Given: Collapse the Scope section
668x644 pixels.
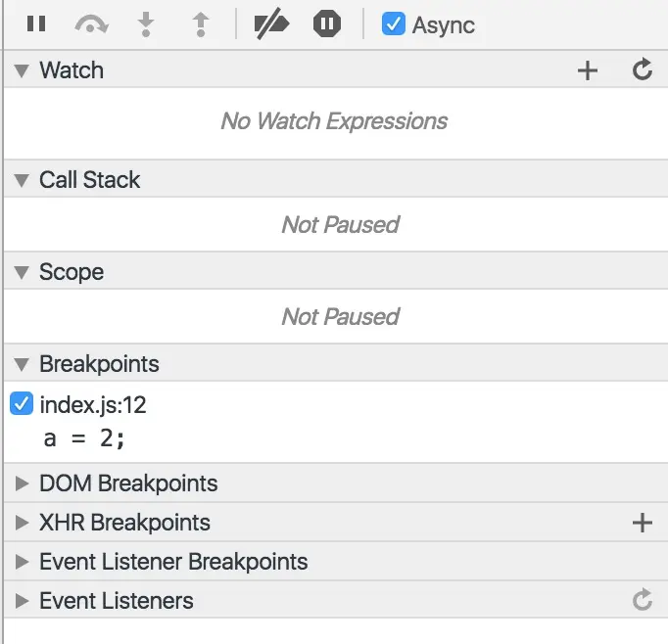Looking at the screenshot, I should click(x=23, y=272).
